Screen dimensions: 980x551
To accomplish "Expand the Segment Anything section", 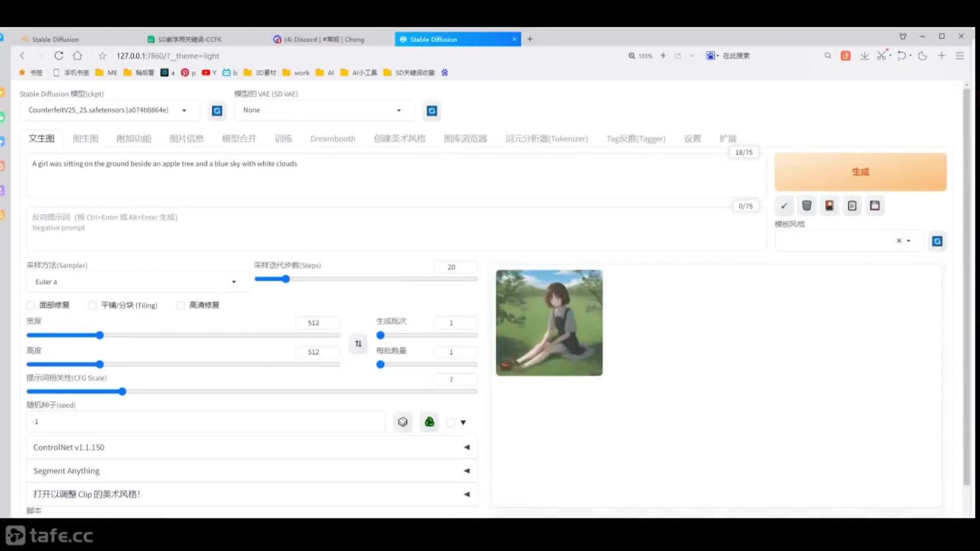I will point(252,471).
